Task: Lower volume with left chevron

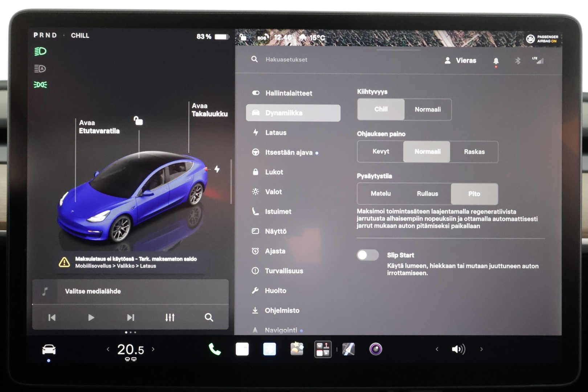Action: [x=437, y=349]
